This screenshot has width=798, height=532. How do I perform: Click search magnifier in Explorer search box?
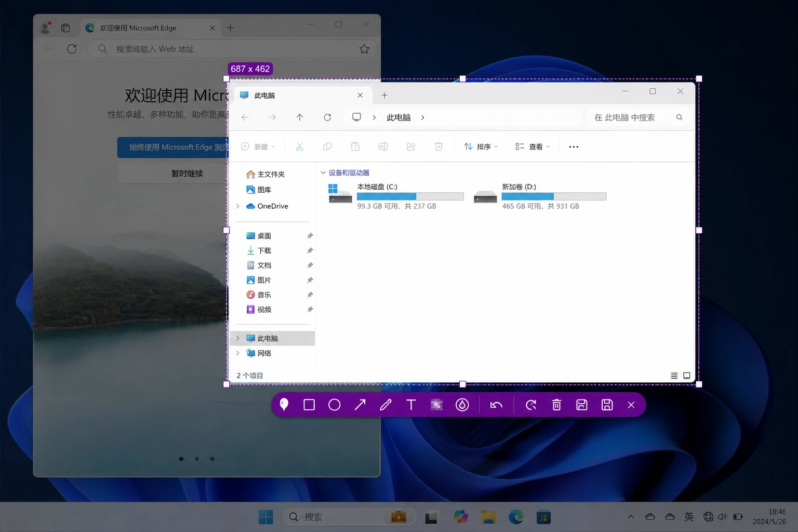click(679, 117)
